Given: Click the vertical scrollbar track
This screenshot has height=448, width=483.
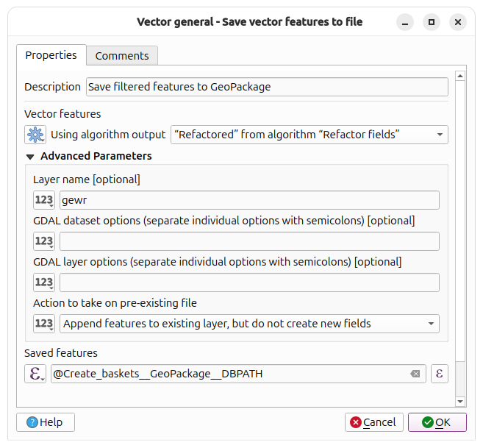Looking at the screenshot, I should coord(460,379).
